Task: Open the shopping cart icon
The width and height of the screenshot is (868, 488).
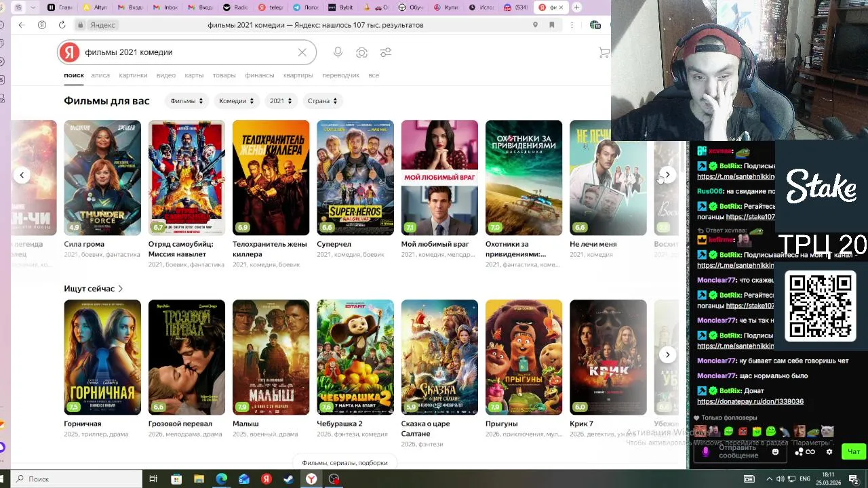Action: (x=604, y=52)
